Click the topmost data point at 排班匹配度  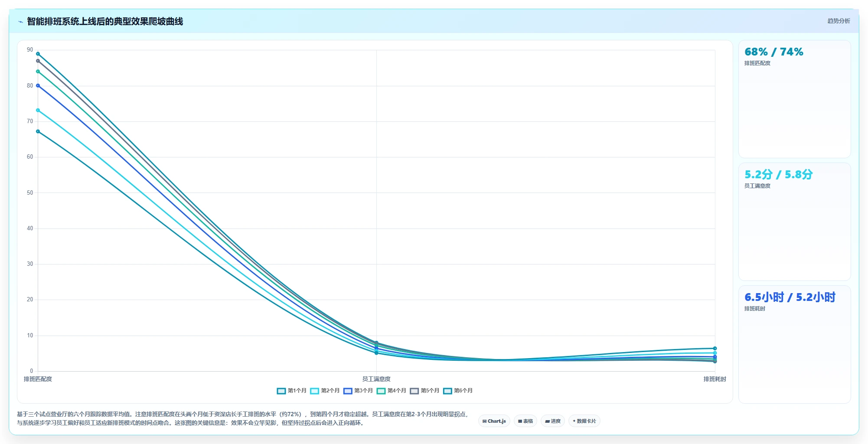pyautogui.click(x=38, y=54)
